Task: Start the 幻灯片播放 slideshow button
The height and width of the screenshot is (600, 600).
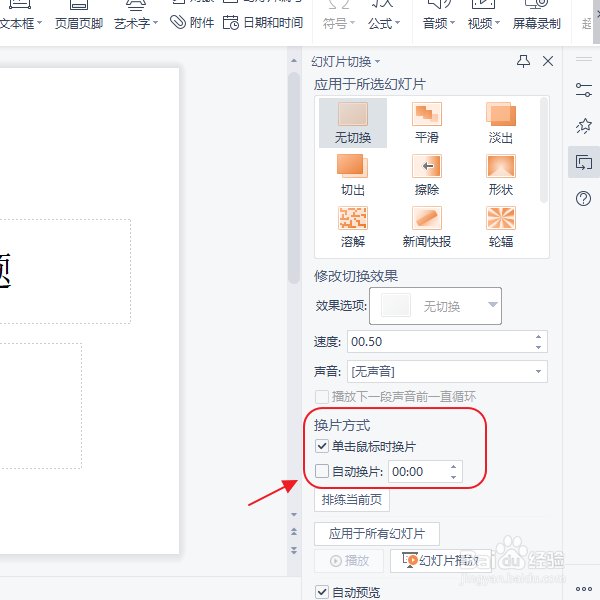Action: [x=440, y=561]
